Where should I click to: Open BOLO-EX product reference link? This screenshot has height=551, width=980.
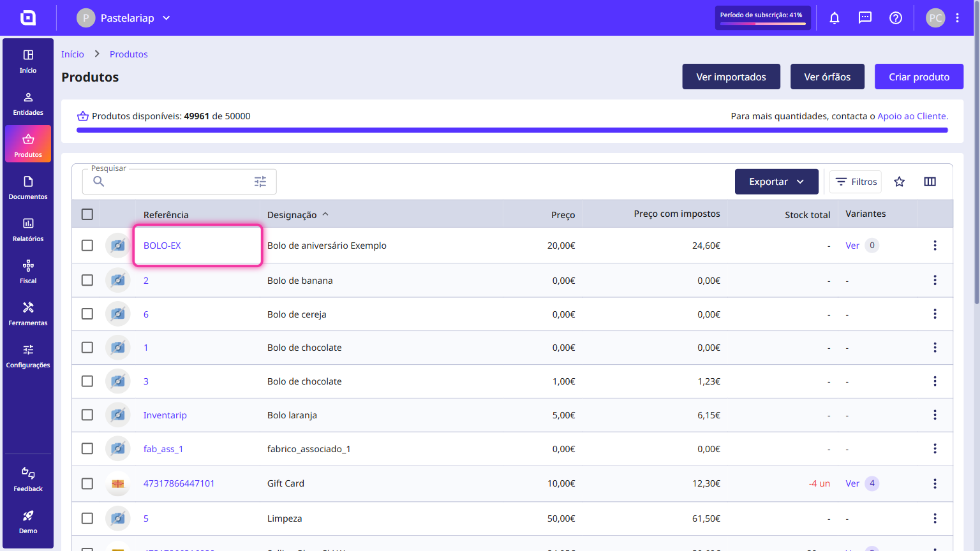(x=162, y=246)
